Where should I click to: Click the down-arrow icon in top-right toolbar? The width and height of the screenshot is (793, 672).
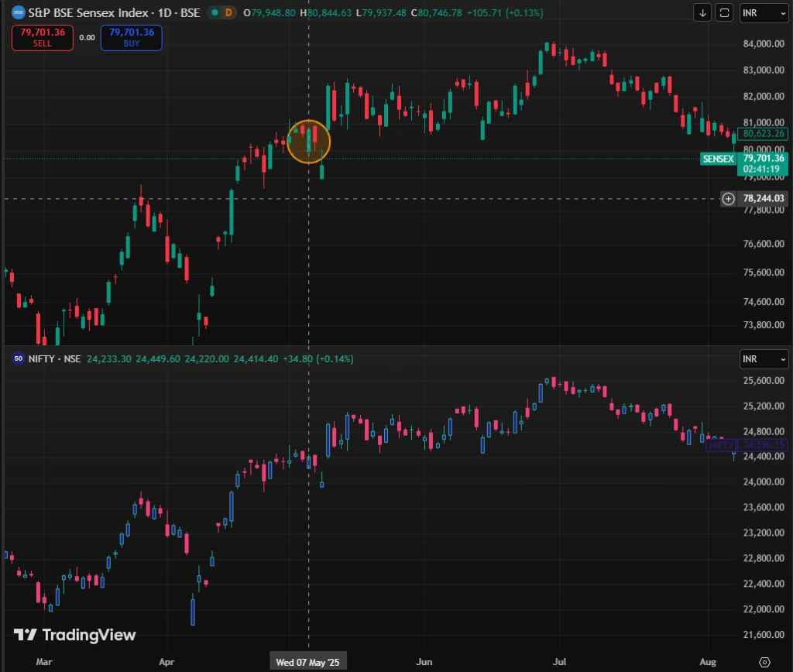pyautogui.click(x=702, y=13)
